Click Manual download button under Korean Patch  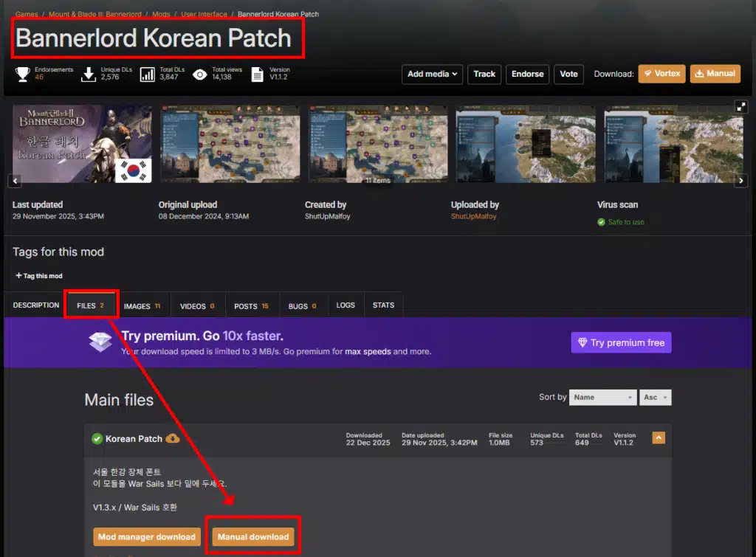(x=253, y=537)
